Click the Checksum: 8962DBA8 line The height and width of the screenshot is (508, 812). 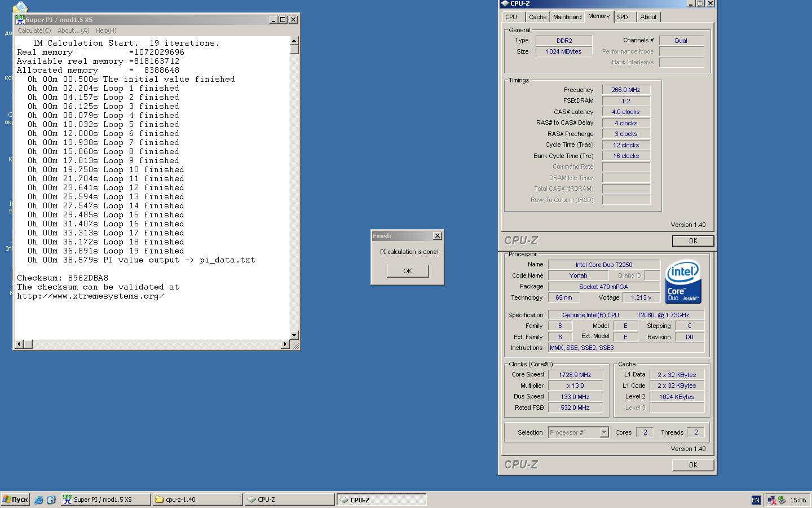coord(63,278)
